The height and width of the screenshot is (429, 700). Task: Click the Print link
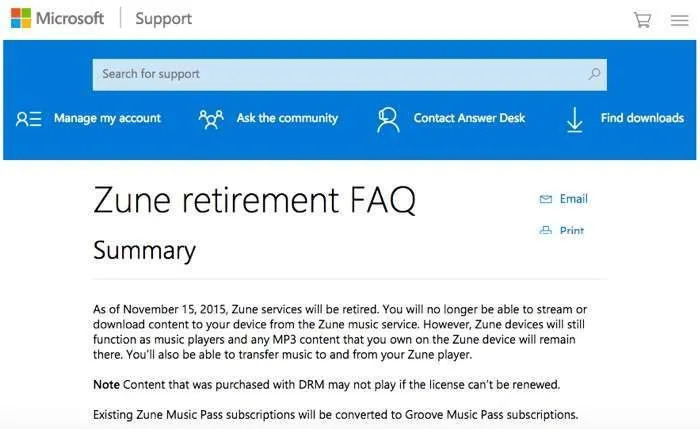point(572,230)
